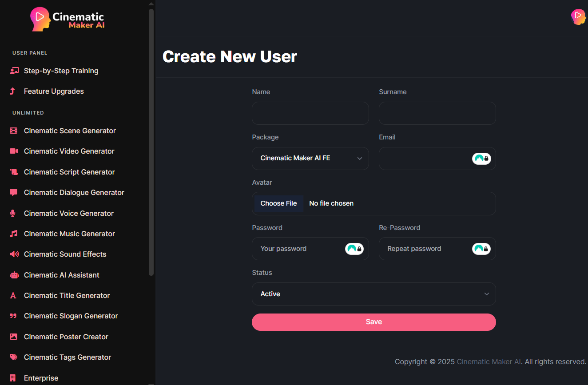Open the Package dropdown

coord(310,159)
